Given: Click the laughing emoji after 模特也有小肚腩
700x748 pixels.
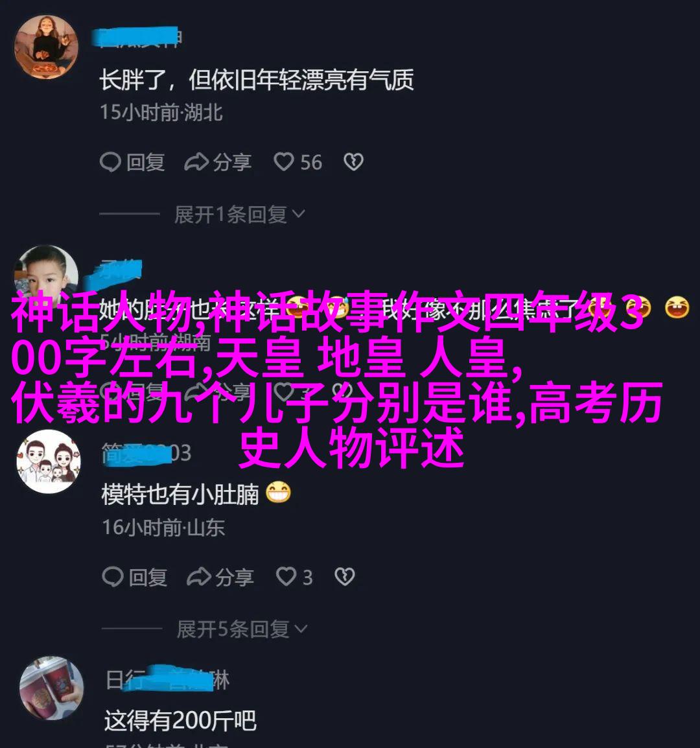Looking at the screenshot, I should [x=277, y=493].
